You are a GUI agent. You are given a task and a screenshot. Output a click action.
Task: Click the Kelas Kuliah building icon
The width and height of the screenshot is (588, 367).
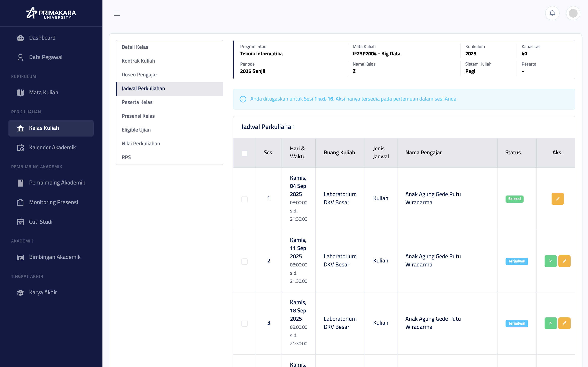tap(20, 128)
